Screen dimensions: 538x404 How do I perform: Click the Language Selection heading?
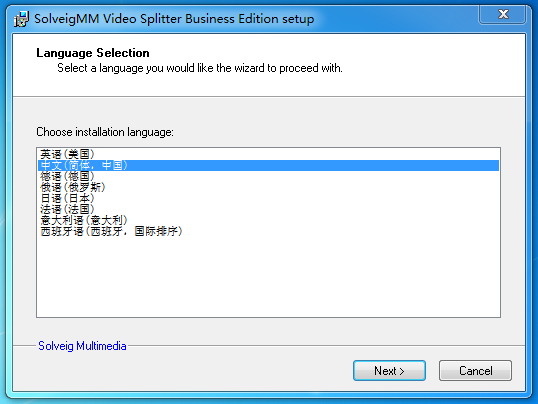pos(93,53)
